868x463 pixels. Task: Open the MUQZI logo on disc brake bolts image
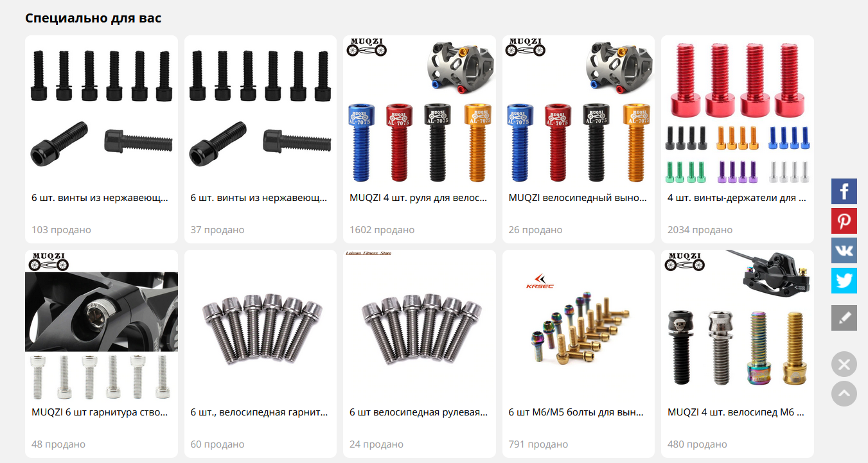point(684,261)
